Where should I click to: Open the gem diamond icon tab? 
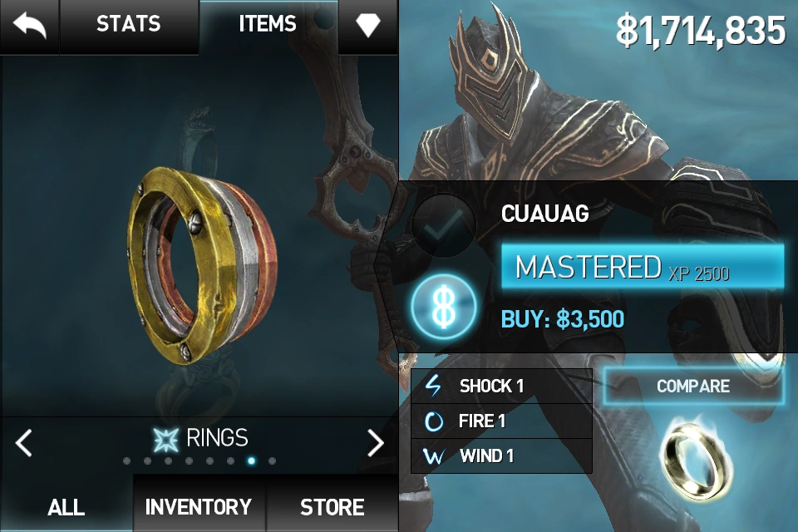(x=367, y=24)
